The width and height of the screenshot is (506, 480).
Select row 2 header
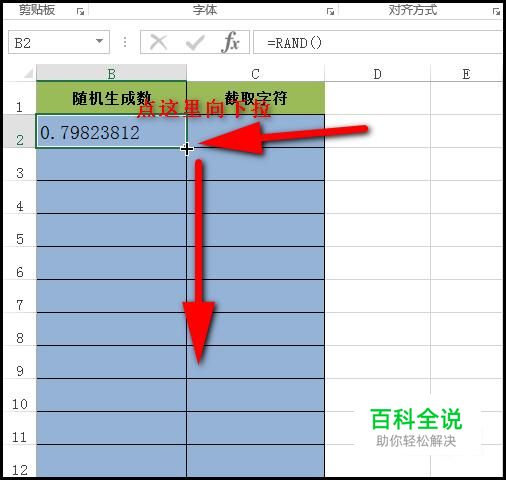(x=19, y=131)
